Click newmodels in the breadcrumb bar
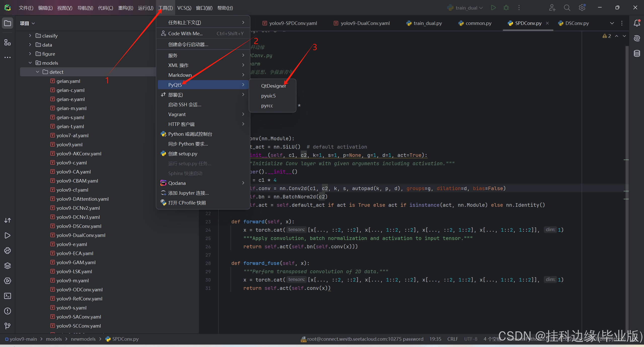Image resolution: width=644 pixels, height=347 pixels. click(x=83, y=339)
